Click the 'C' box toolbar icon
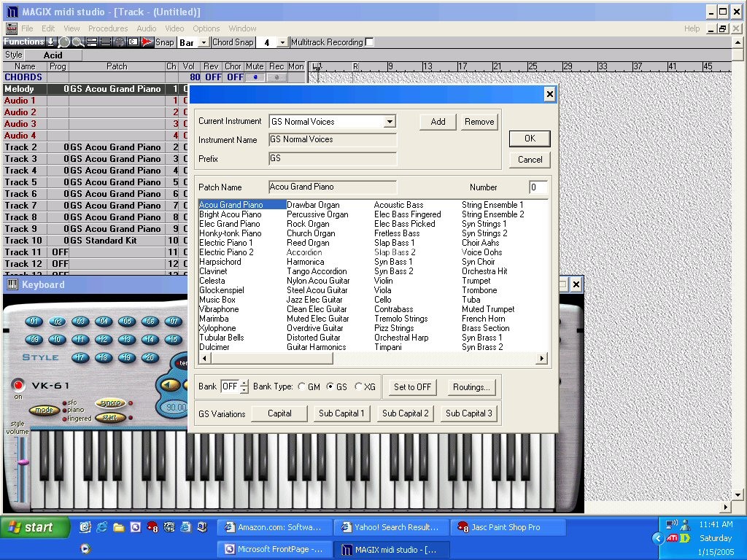This screenshot has height=560, width=747. 133,42
